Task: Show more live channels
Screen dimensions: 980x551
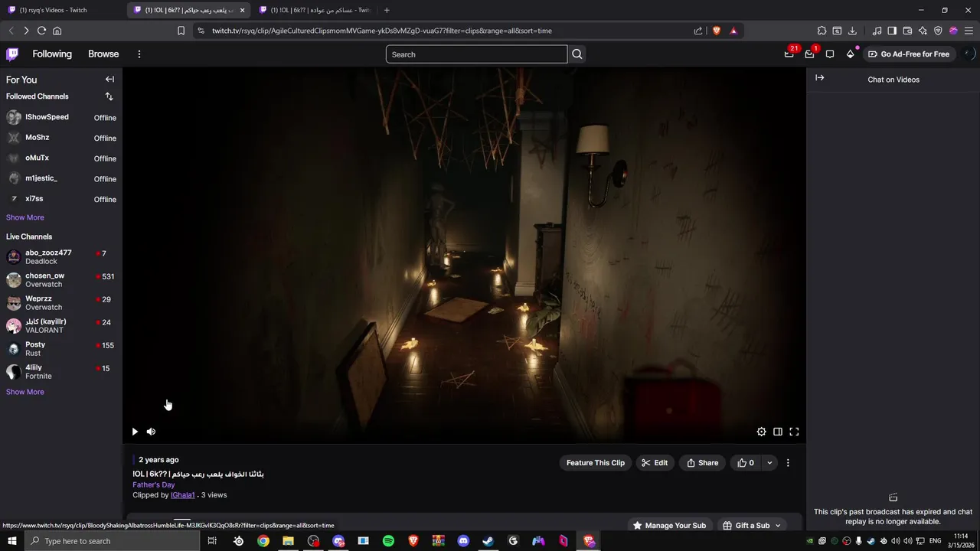Action: 25,392
